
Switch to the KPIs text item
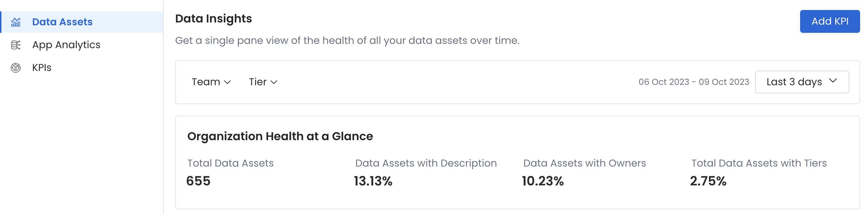click(x=42, y=68)
